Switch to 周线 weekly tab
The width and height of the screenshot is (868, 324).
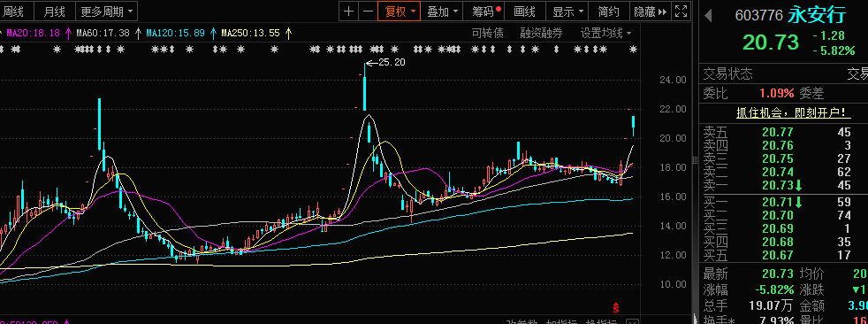pos(14,12)
